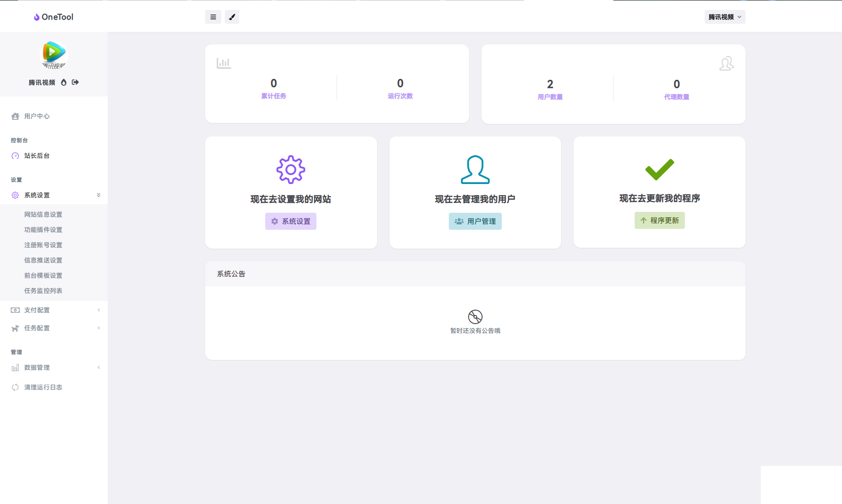Open 信息推送设置 submenu item
This screenshot has width=842, height=504.
coord(43,260)
